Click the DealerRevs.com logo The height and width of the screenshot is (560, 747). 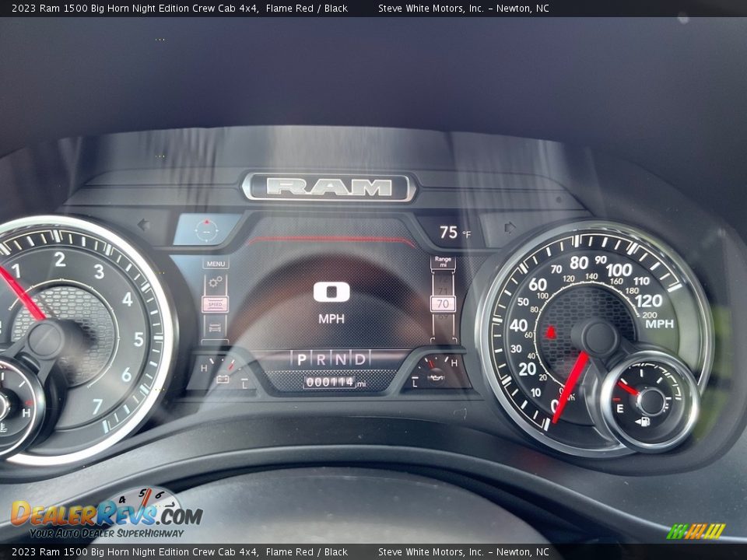[x=107, y=514]
